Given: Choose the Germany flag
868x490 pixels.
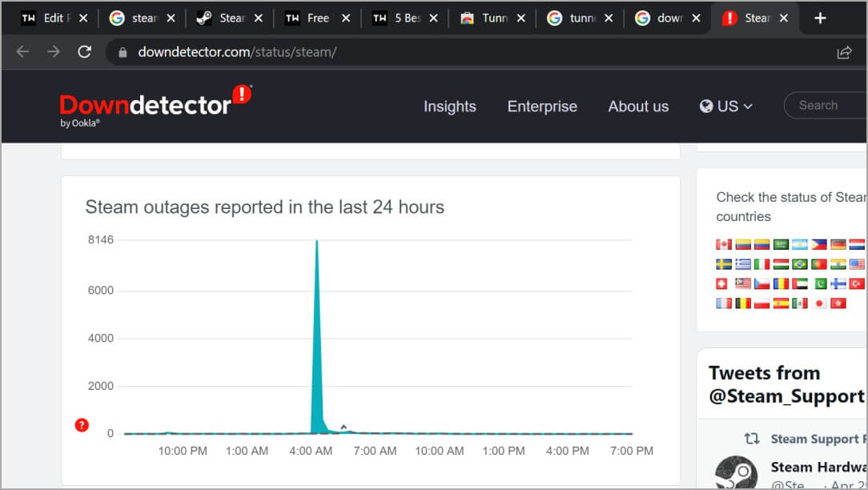Looking at the screenshot, I should point(838,245).
